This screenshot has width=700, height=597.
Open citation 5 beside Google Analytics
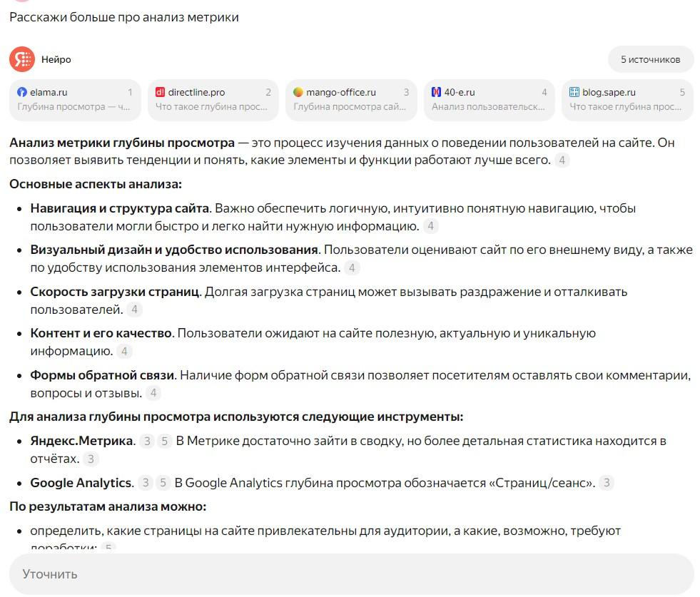click(163, 482)
